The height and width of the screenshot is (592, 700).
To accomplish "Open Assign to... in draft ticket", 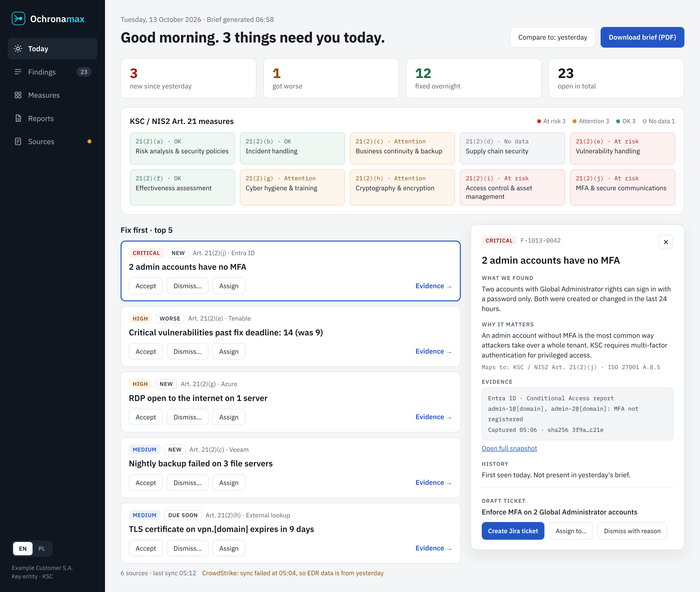I will pos(571,531).
